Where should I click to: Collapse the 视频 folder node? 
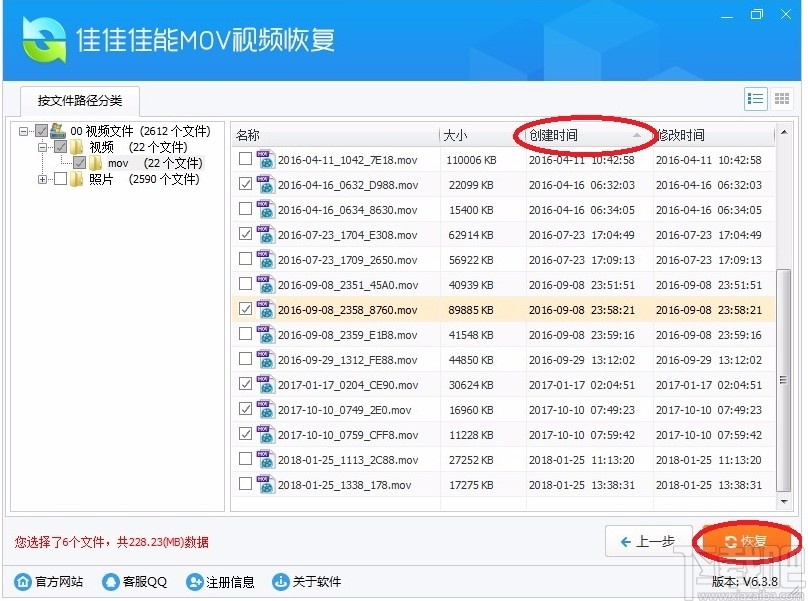click(x=41, y=146)
